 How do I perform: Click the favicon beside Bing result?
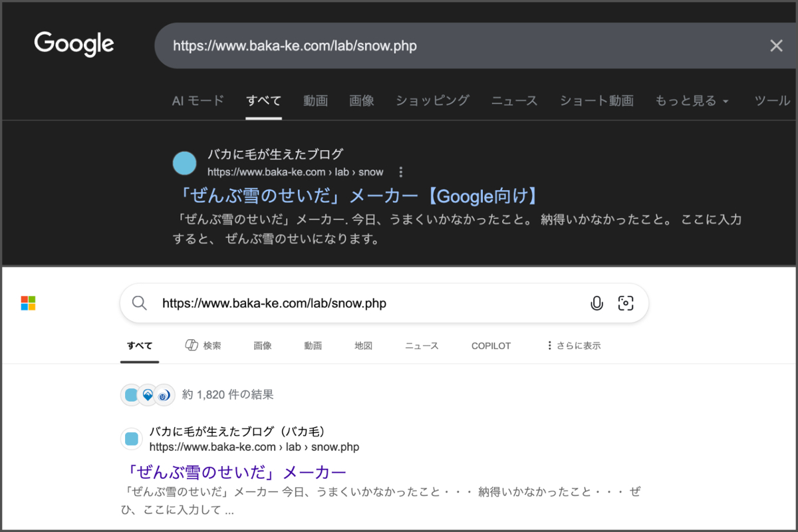tap(131, 439)
